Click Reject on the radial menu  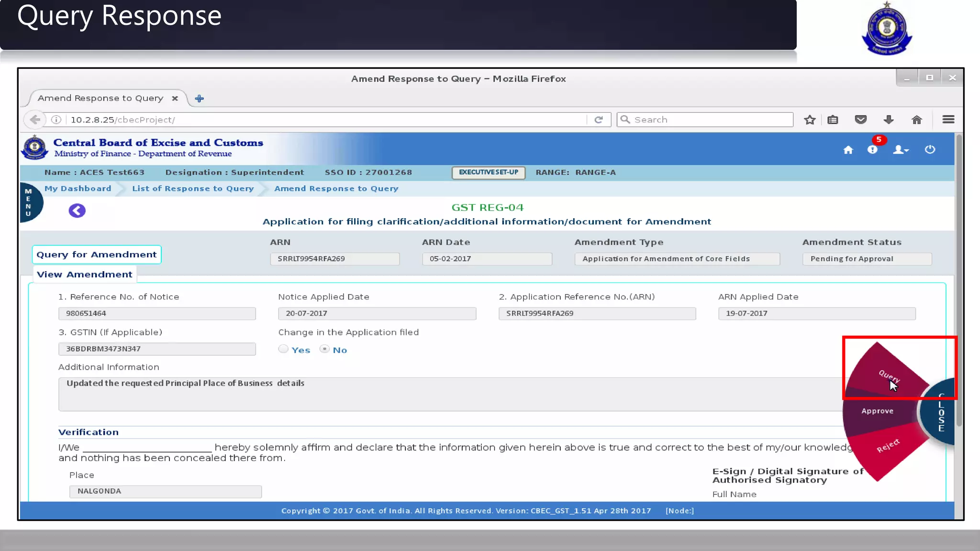[x=888, y=446]
